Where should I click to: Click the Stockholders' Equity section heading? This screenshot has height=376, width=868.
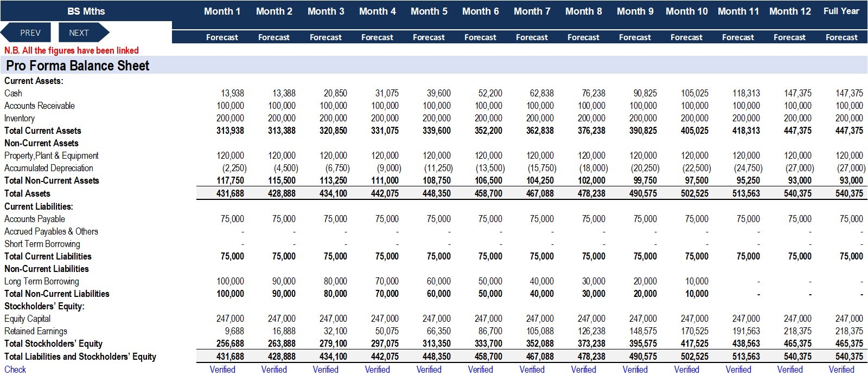pos(44,306)
